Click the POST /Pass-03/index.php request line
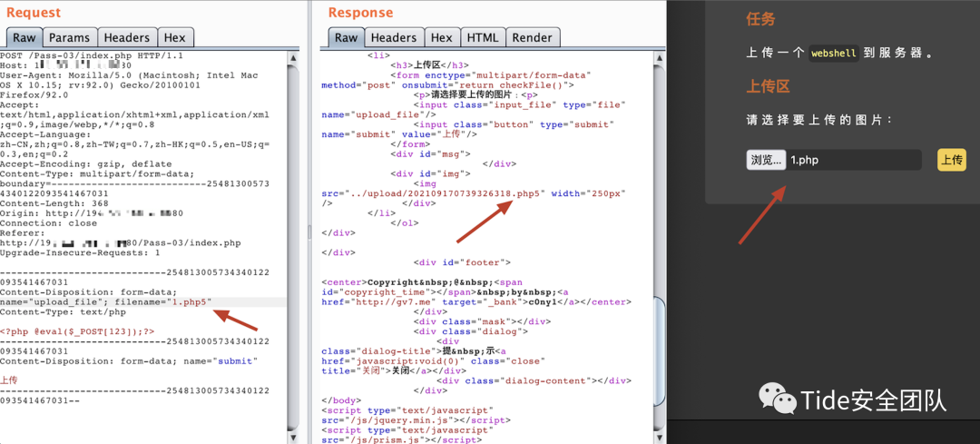The height and width of the screenshot is (444, 980). (92, 55)
